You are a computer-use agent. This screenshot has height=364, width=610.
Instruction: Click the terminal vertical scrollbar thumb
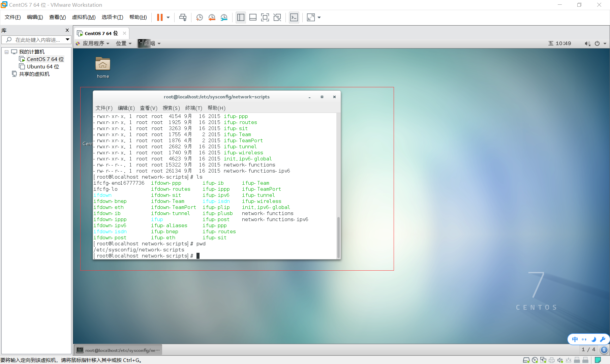338,237
